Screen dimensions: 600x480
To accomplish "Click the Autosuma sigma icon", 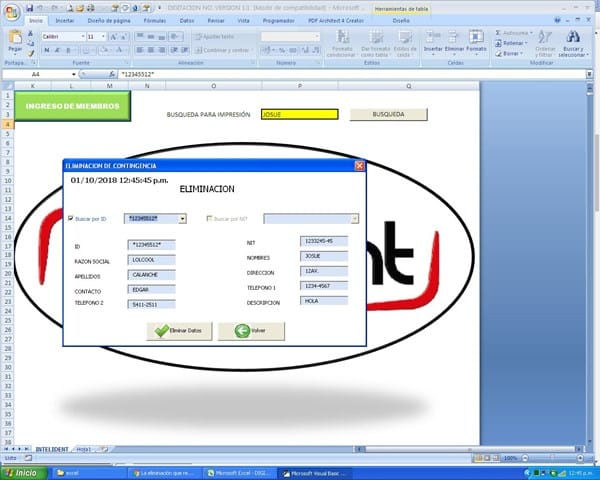I will 498,33.
